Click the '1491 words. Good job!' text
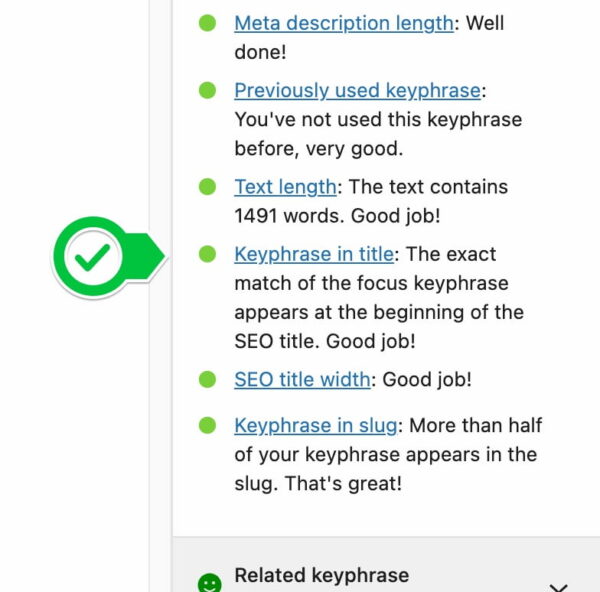The height and width of the screenshot is (592, 600). click(337, 216)
